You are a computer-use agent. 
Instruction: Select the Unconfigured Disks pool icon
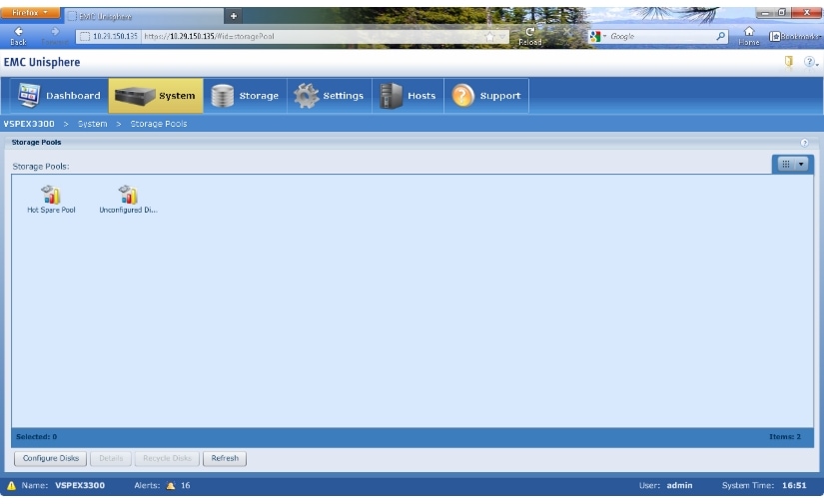[128, 199]
